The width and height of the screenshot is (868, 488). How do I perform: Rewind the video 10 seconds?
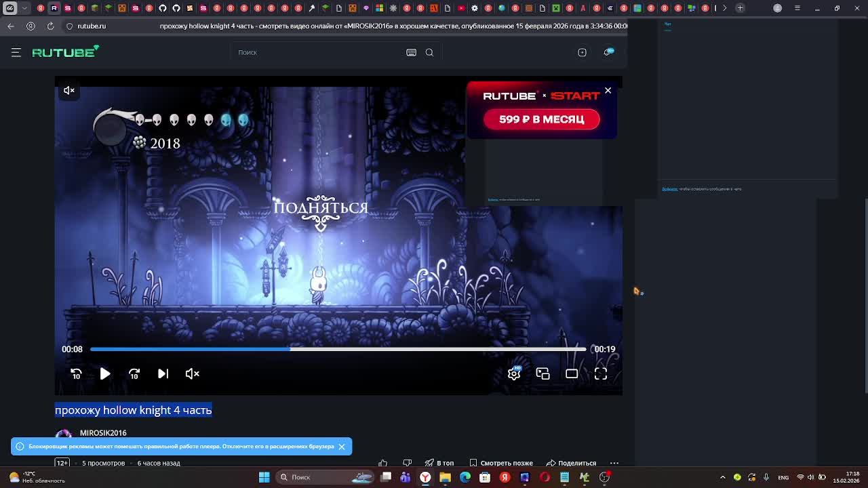point(76,373)
